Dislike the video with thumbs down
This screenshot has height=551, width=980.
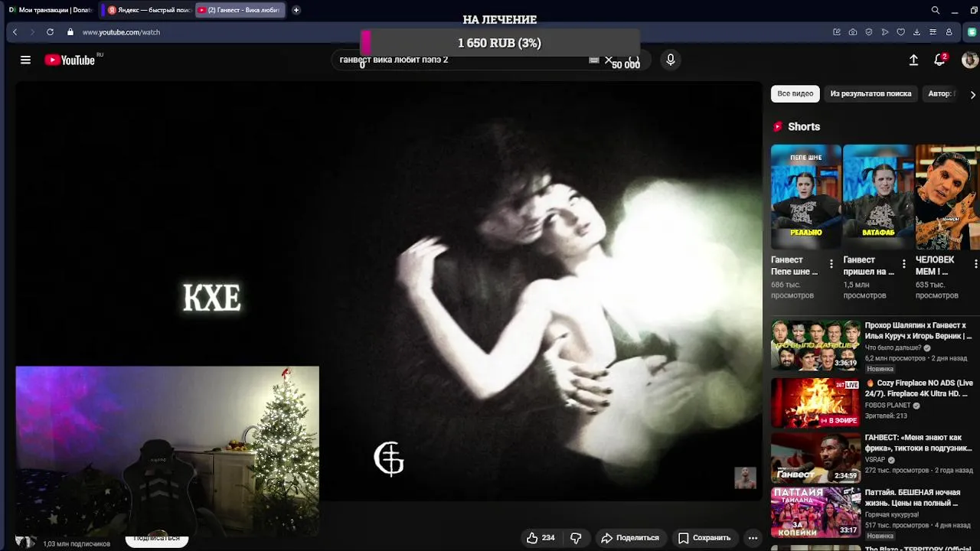[x=576, y=538]
